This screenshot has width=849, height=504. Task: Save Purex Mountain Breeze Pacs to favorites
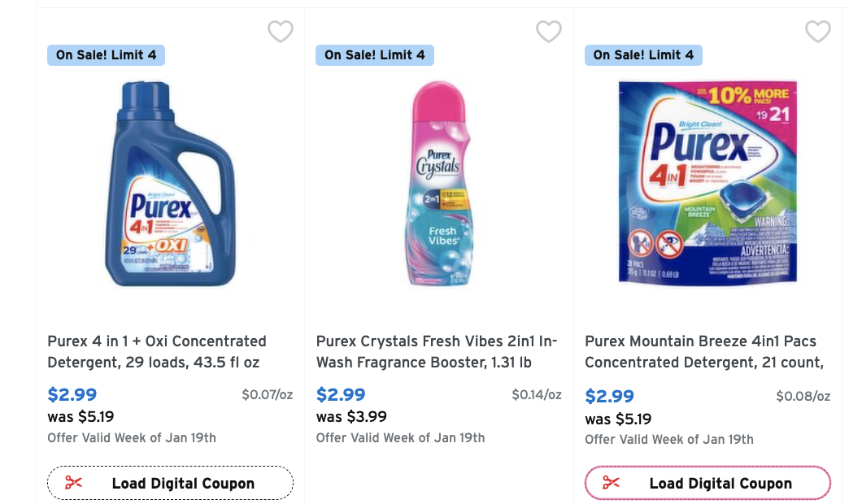click(x=818, y=32)
